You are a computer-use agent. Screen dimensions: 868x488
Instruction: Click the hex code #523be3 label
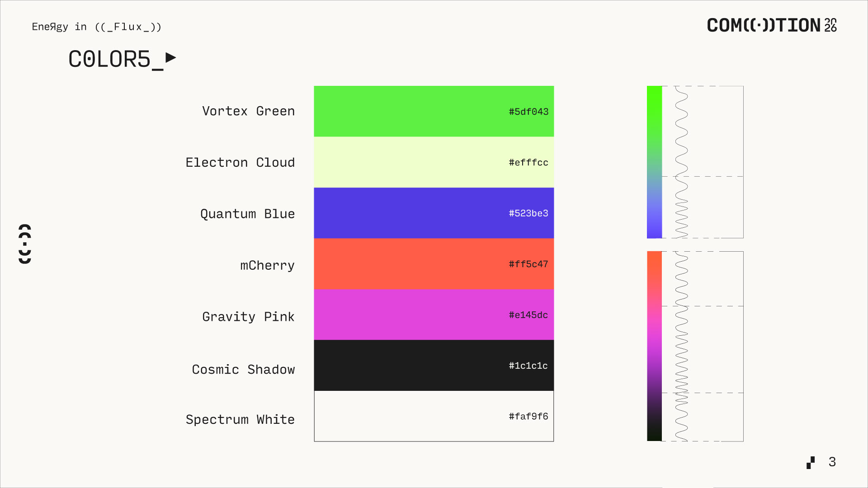tap(528, 213)
